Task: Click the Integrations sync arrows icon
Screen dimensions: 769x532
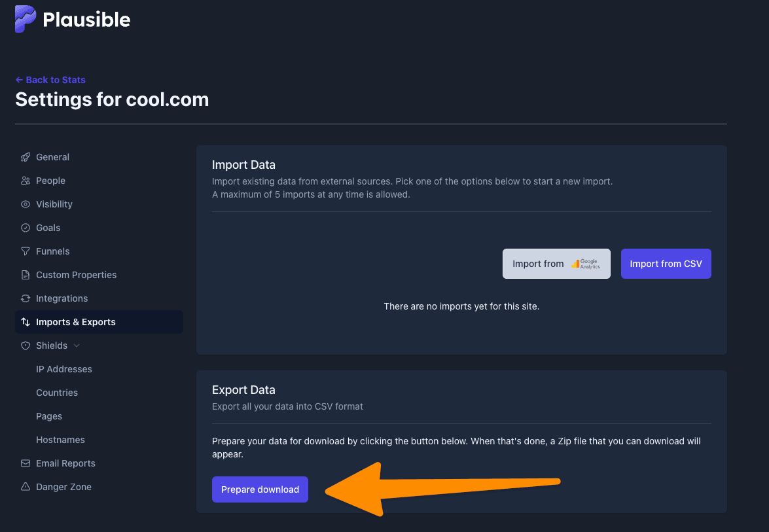Action: pyautogui.click(x=26, y=298)
